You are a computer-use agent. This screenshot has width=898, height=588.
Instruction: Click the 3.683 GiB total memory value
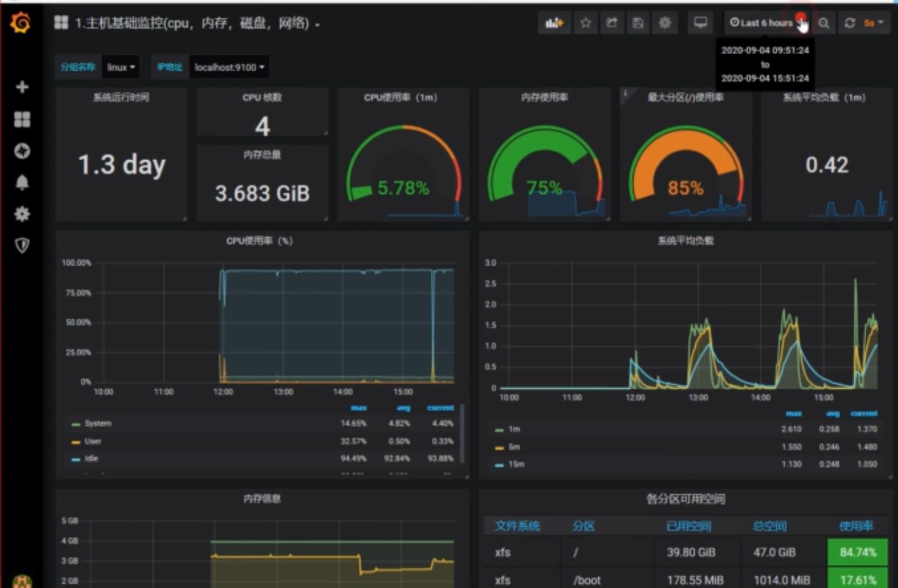[262, 193]
